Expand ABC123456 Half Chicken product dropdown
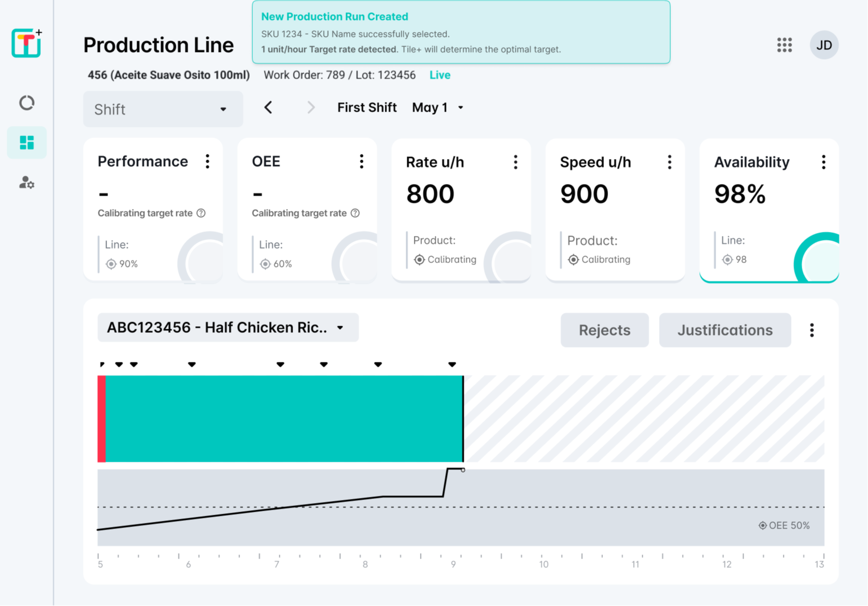This screenshot has width=868, height=606. click(x=227, y=327)
